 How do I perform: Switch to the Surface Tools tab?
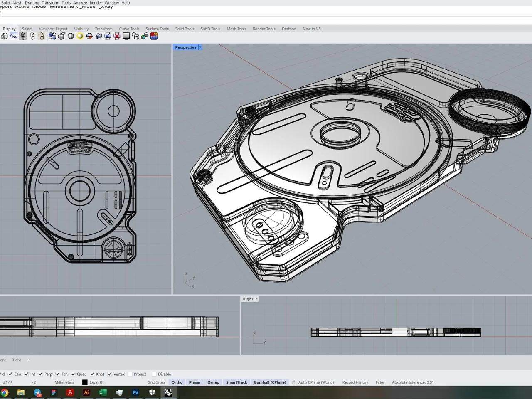pyautogui.click(x=157, y=29)
